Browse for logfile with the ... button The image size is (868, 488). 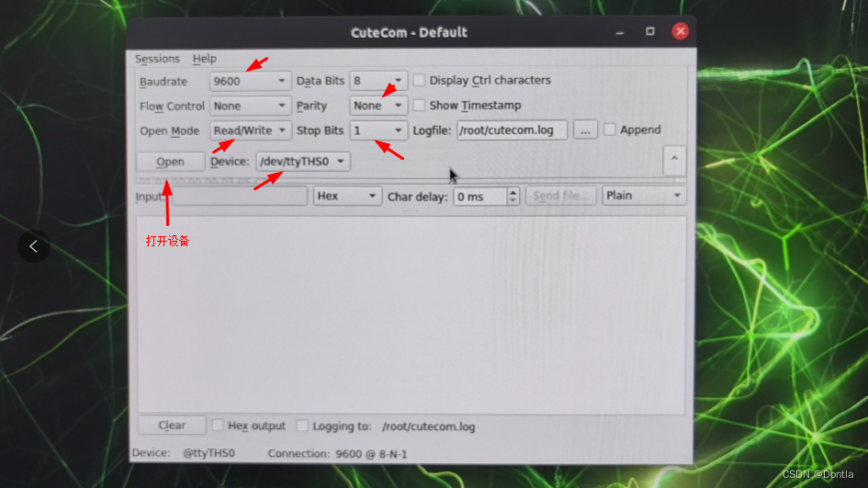585,131
